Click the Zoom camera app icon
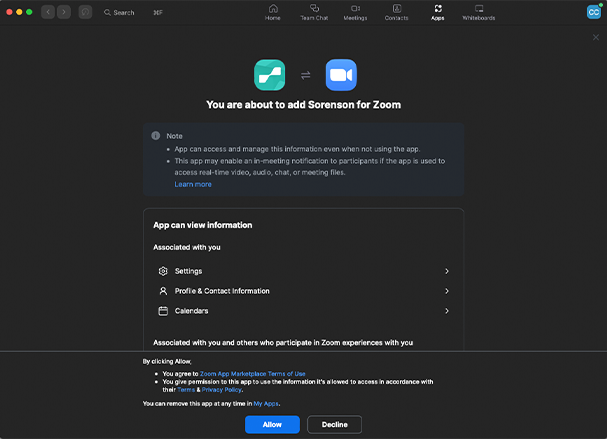Viewport: 607px width, 439px height. pyautogui.click(x=341, y=75)
